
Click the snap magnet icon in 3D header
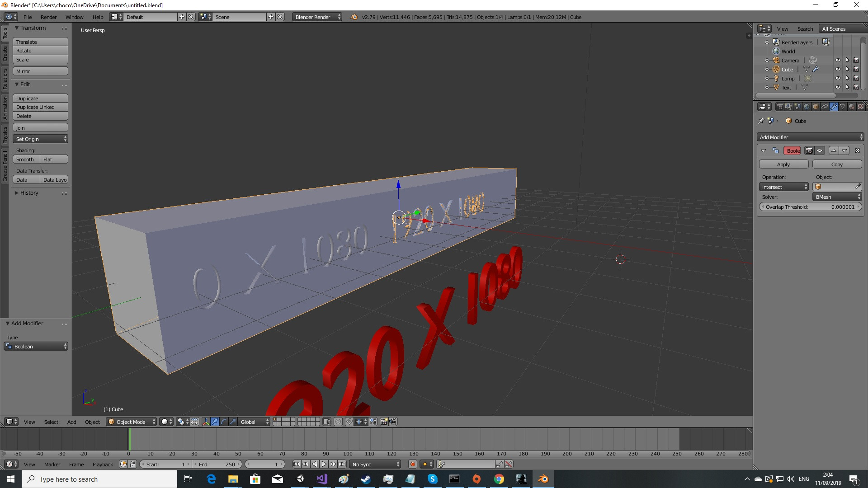[x=349, y=422]
